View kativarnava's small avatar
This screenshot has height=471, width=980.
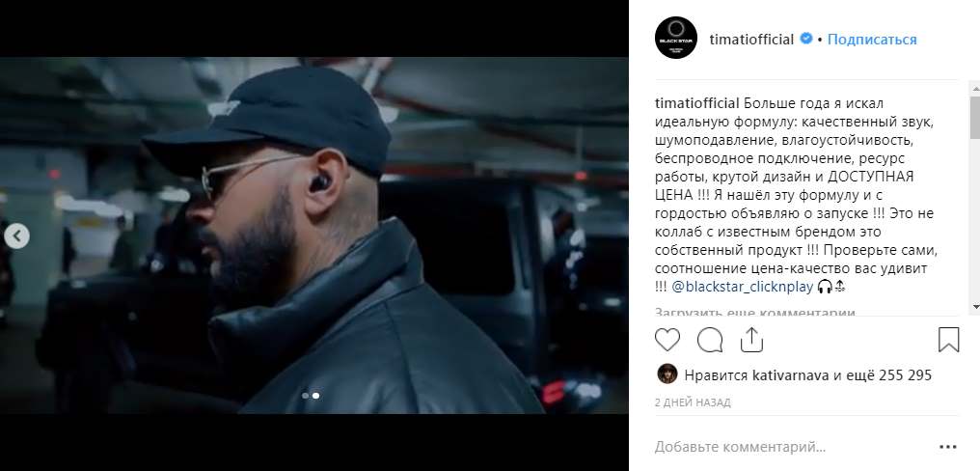(x=667, y=374)
